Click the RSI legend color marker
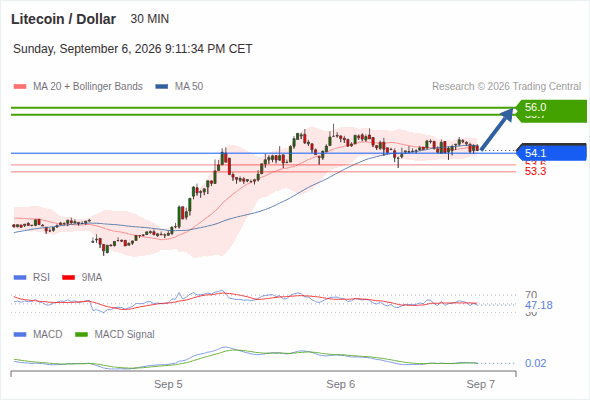 click(x=20, y=278)
